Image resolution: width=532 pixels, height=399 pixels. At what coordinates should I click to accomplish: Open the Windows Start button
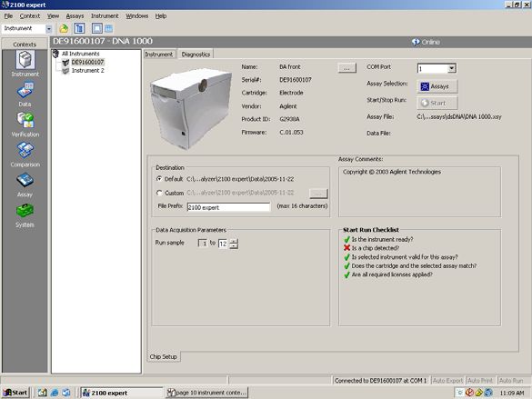pos(15,393)
